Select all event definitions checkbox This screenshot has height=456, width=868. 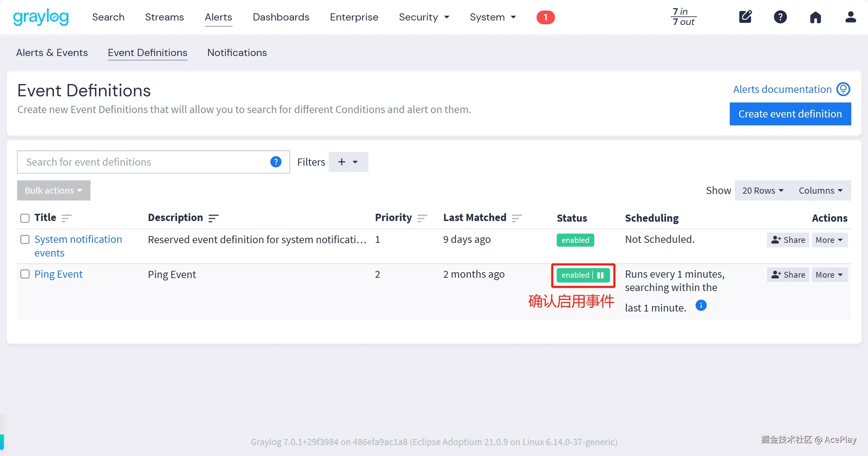(25, 218)
